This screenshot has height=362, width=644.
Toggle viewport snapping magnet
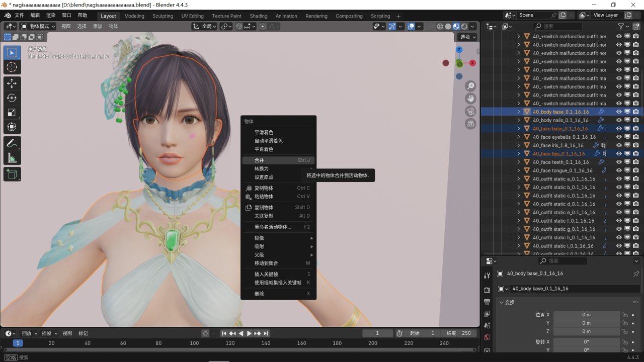[239, 26]
